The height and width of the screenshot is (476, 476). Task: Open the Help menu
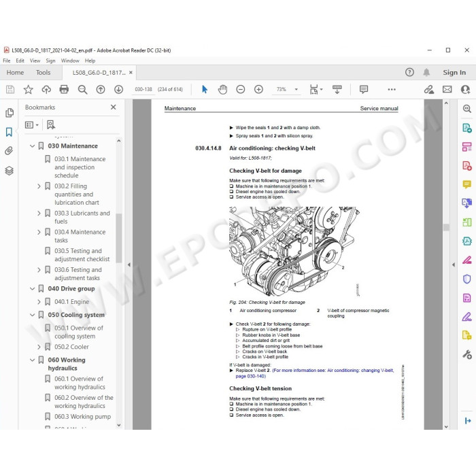pos(90,61)
